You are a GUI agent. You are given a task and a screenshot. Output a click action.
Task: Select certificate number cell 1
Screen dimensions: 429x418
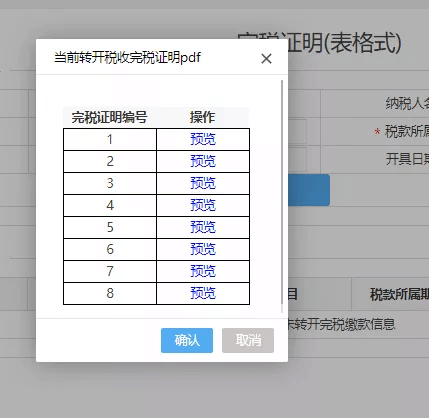(x=110, y=139)
